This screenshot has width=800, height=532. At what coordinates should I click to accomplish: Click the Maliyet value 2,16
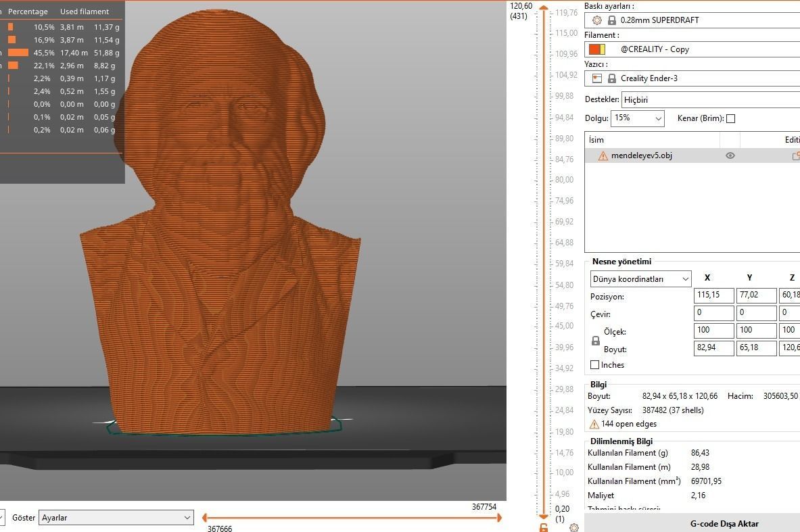[x=698, y=495]
